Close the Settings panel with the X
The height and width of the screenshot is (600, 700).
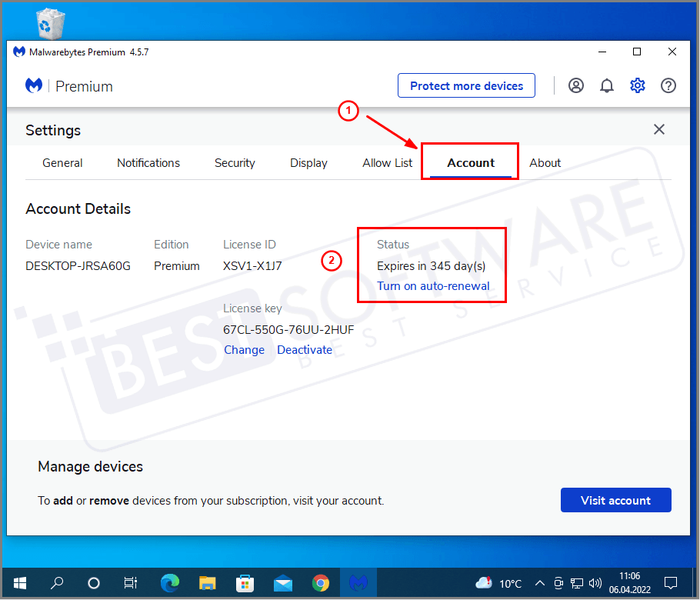coord(659,129)
